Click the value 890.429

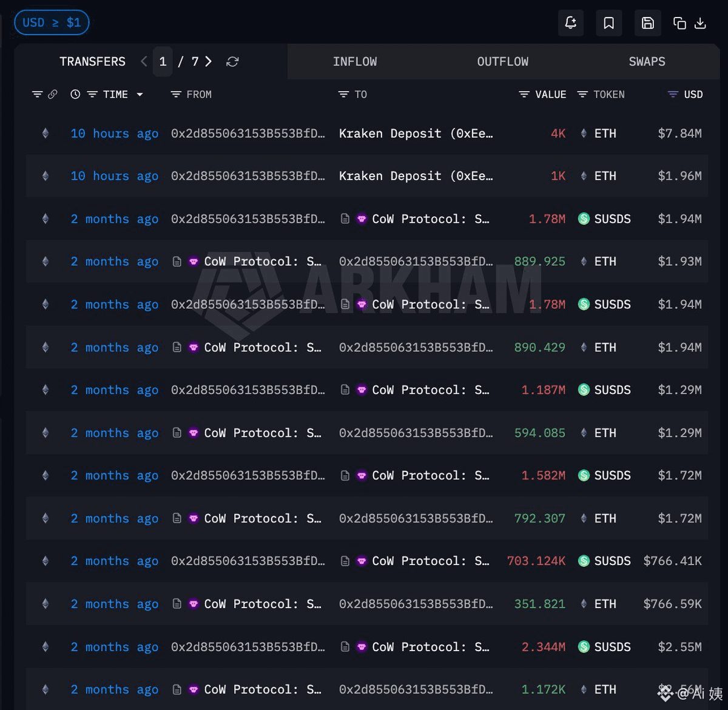(539, 347)
